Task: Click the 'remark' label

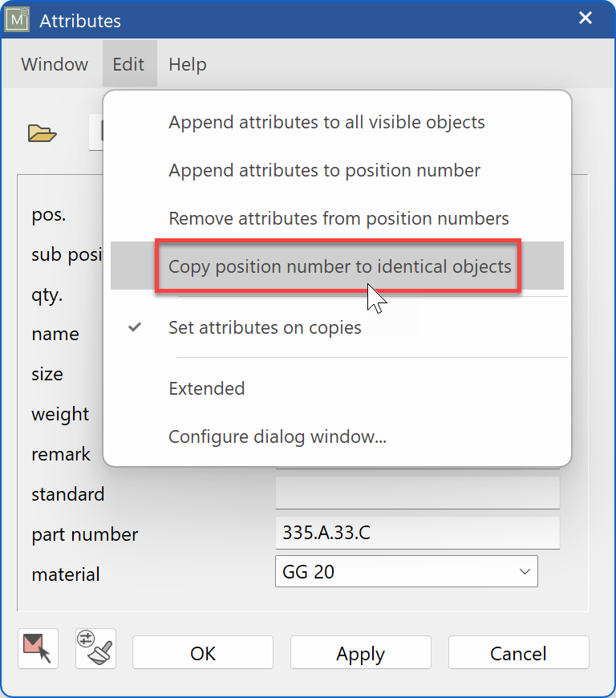Action: [61, 454]
